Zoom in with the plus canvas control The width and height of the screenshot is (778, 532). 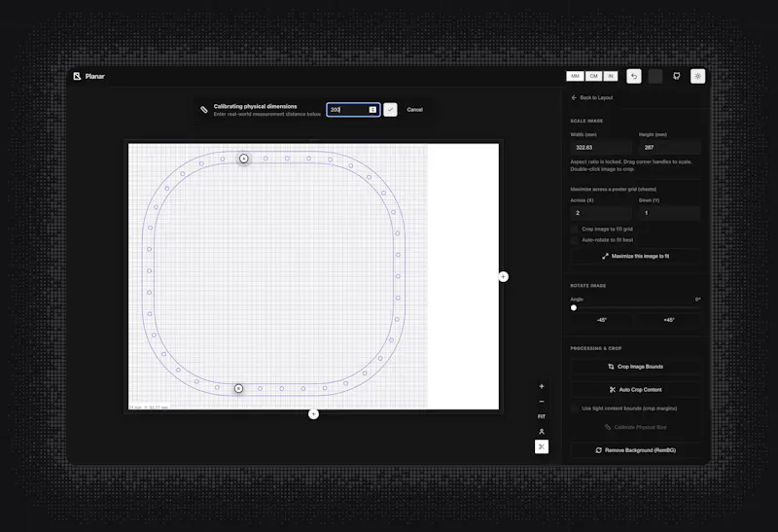pos(542,386)
